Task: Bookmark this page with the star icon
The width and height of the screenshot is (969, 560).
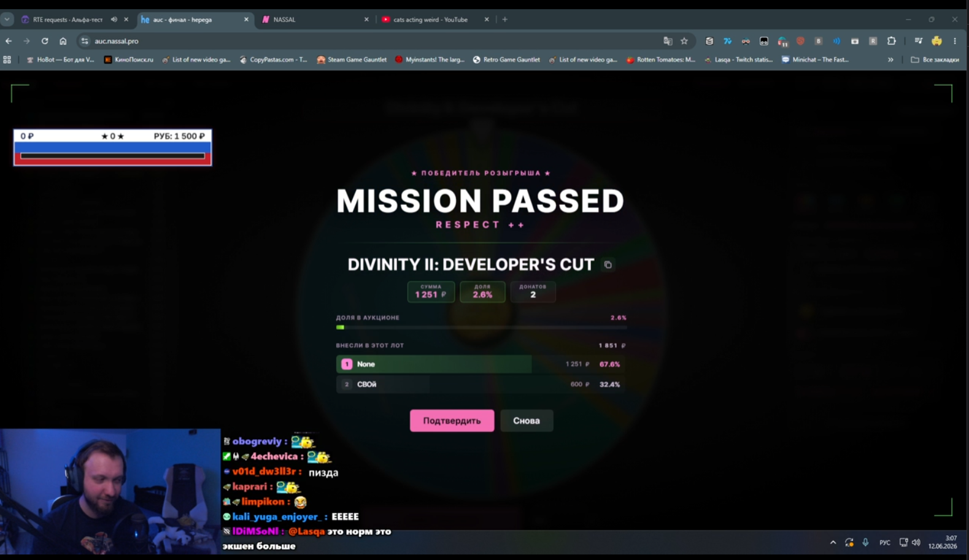Action: click(684, 41)
